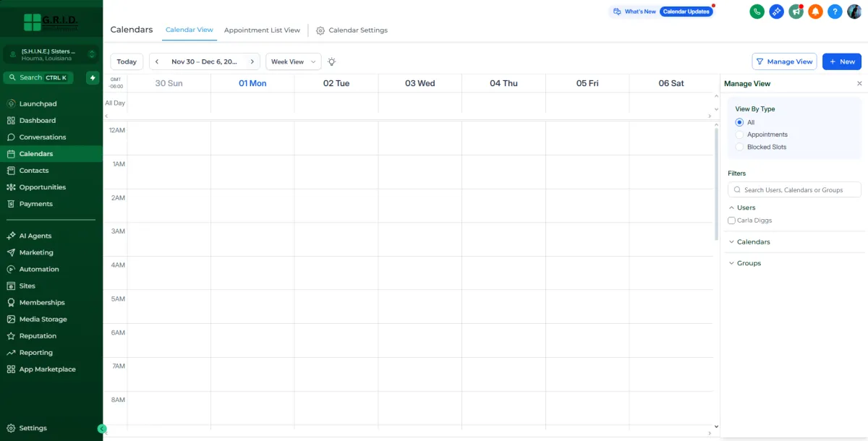The height and width of the screenshot is (441, 868).
Task: Click the blue New button
Action: [x=841, y=61]
